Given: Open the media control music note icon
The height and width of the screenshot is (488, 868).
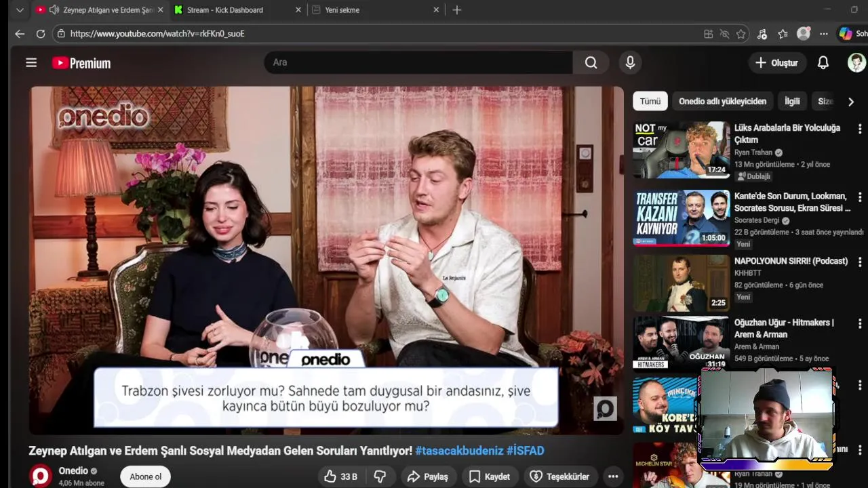Looking at the screenshot, I should 762,34.
